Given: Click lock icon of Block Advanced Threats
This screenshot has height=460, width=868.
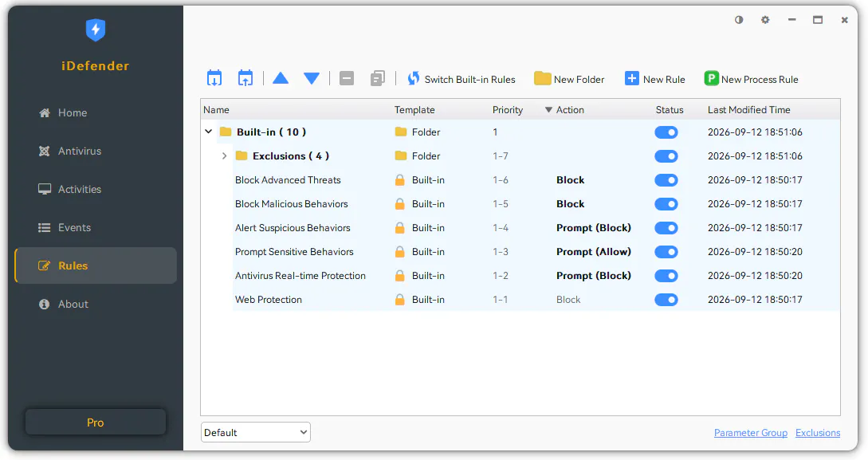Looking at the screenshot, I should (399, 180).
